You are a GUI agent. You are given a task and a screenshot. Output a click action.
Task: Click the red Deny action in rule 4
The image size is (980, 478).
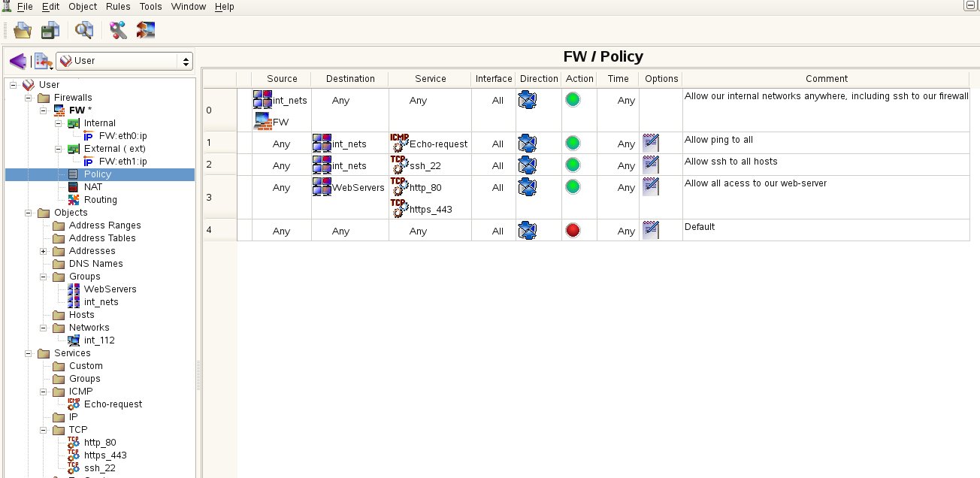[573, 230]
